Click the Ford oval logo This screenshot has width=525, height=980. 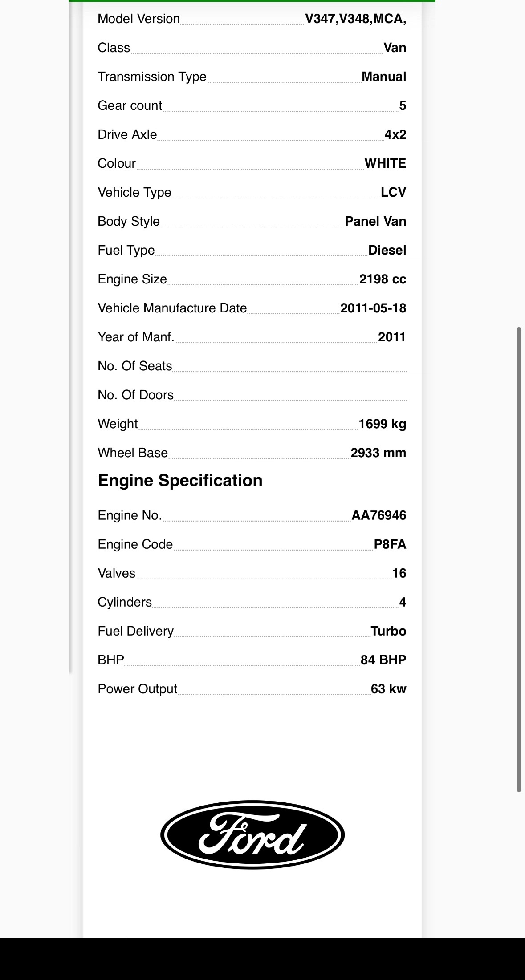(252, 834)
